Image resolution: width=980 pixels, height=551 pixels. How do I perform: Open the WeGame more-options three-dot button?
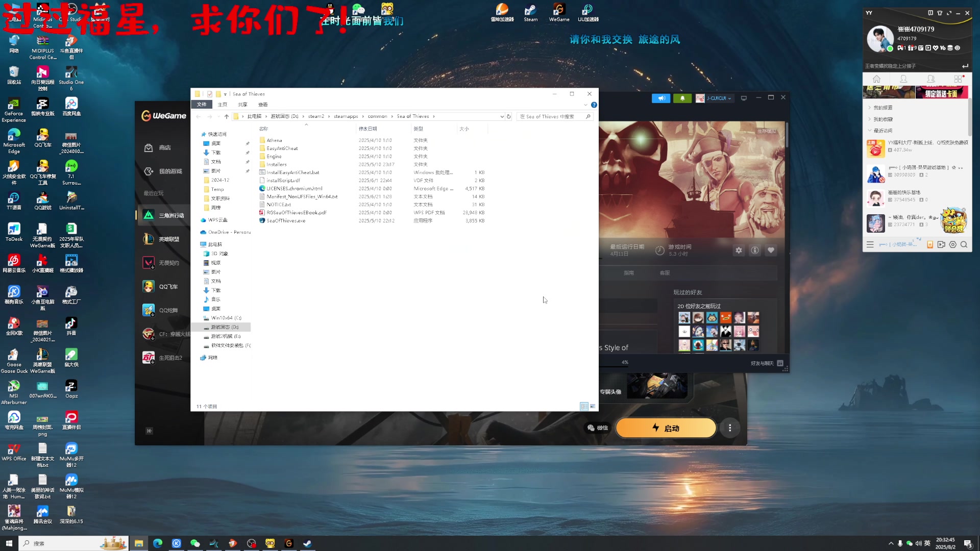[730, 428]
